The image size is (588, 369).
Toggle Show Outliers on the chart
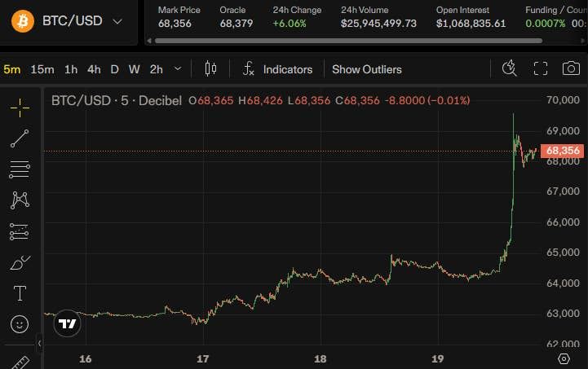(x=367, y=69)
